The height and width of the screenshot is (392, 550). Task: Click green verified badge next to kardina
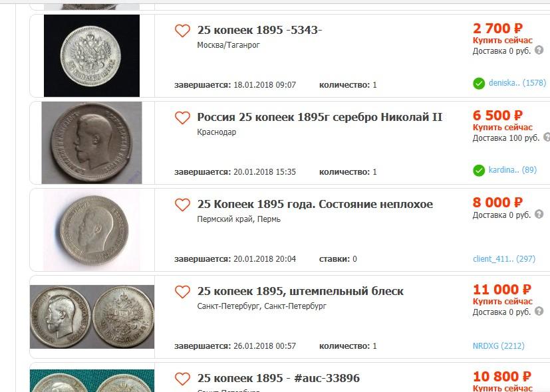tap(479, 171)
